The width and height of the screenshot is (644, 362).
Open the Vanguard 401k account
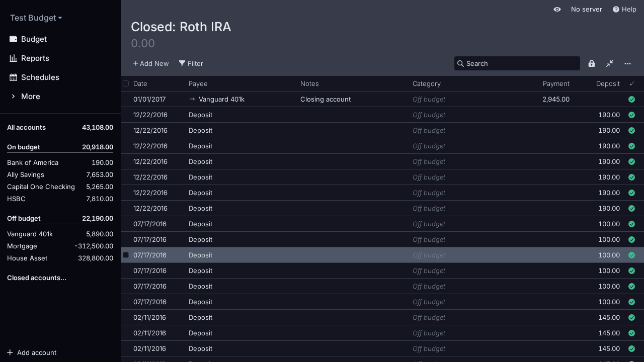[30, 234]
